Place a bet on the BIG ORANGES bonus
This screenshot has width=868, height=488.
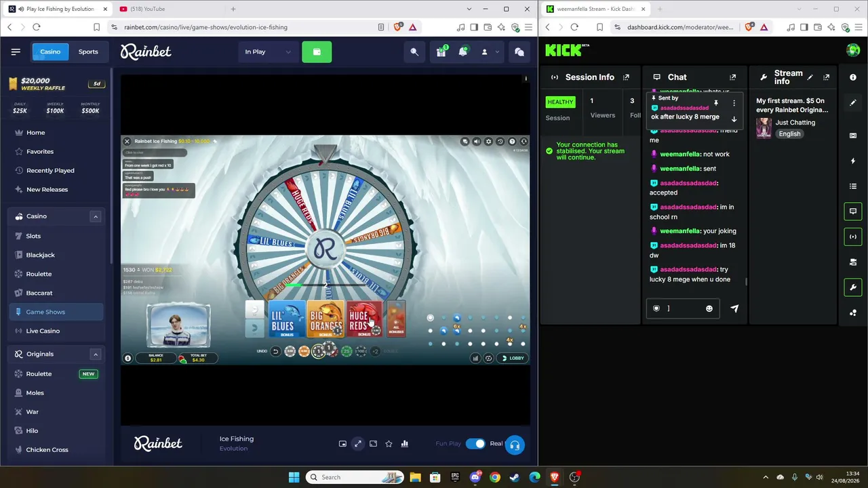(325, 319)
